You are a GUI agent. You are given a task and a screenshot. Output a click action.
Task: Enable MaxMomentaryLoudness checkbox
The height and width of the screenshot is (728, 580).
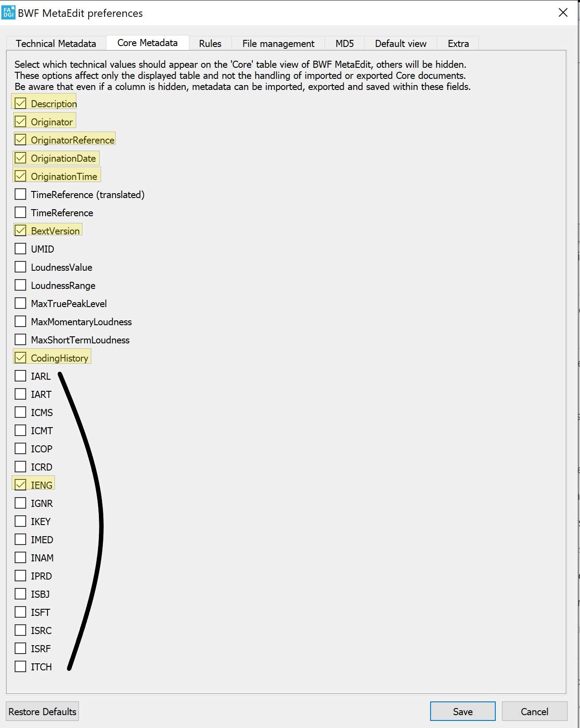20,321
